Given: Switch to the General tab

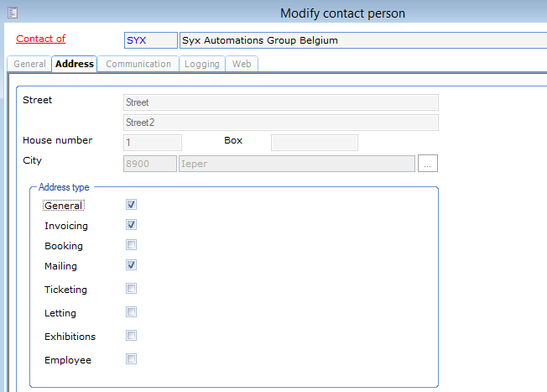Looking at the screenshot, I should (x=29, y=64).
